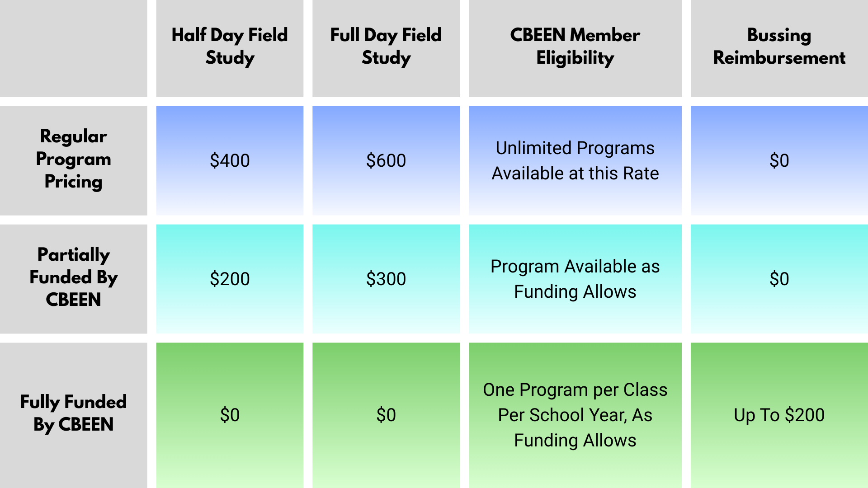
Task: Click the Regular Program Pricing row label
Action: [x=73, y=159]
